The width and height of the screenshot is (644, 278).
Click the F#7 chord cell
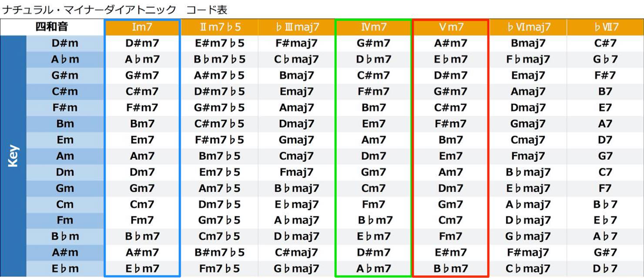click(605, 76)
